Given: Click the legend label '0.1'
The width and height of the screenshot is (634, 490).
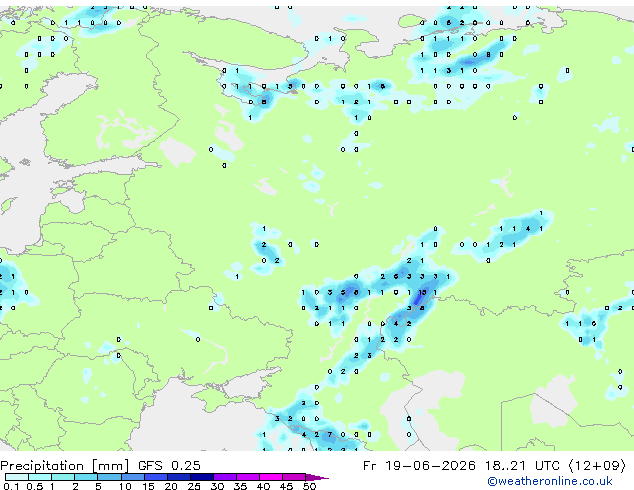Looking at the screenshot, I should pyautogui.click(x=11, y=486).
